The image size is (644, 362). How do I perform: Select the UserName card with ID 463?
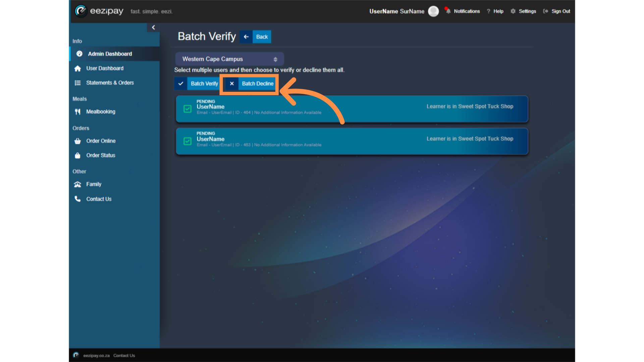point(352,141)
